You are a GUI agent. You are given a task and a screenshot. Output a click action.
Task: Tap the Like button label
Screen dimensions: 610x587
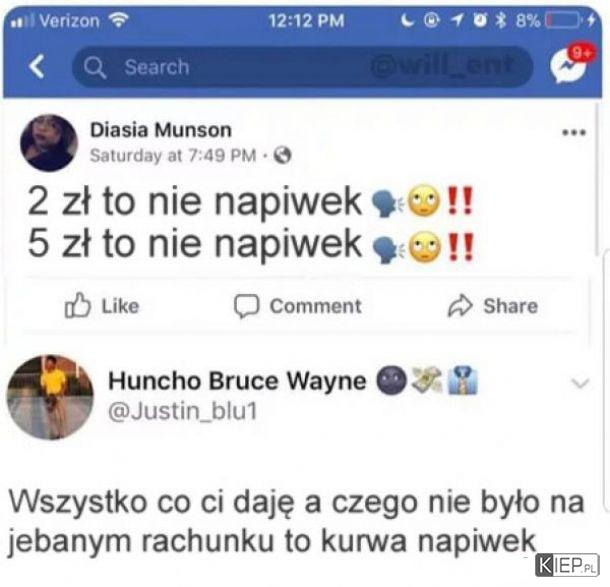(x=120, y=306)
